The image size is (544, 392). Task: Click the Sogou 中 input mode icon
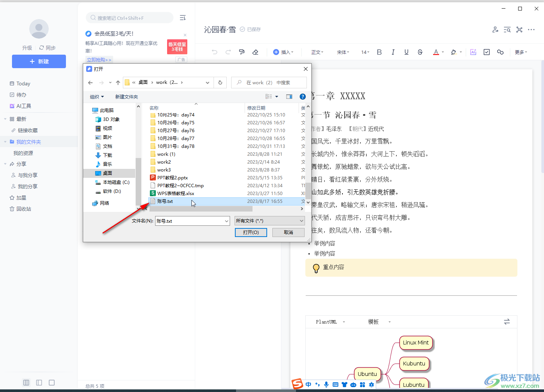click(308, 385)
